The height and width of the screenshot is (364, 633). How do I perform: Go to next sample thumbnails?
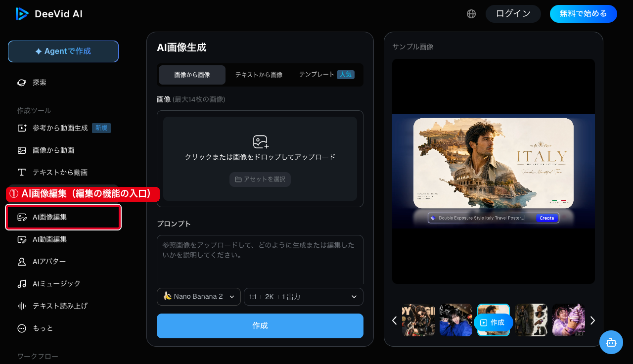pos(592,320)
